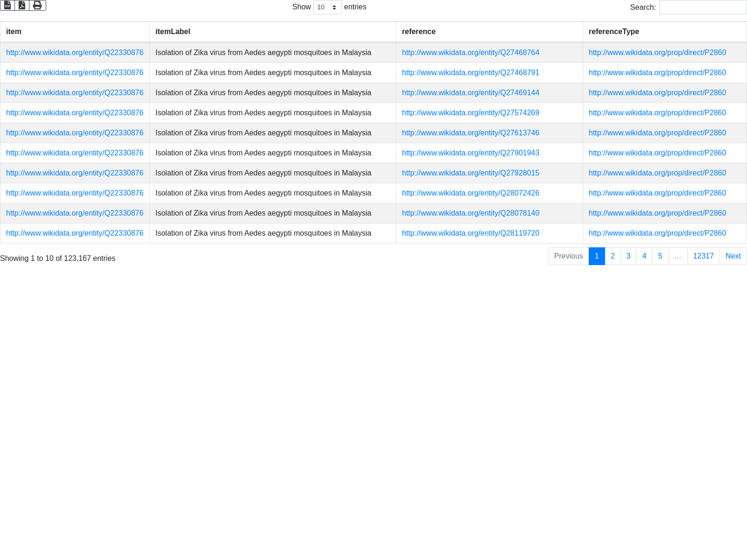Click itemLabel text in Q27469144 row
The height and width of the screenshot is (560, 747).
(x=263, y=93)
